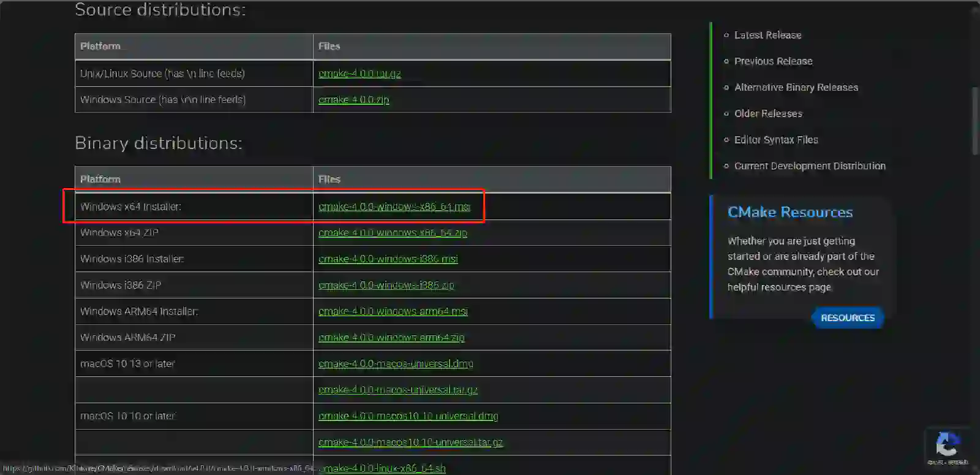
Task: Click the page vertical scrollbar thumb
Action: [x=975, y=121]
